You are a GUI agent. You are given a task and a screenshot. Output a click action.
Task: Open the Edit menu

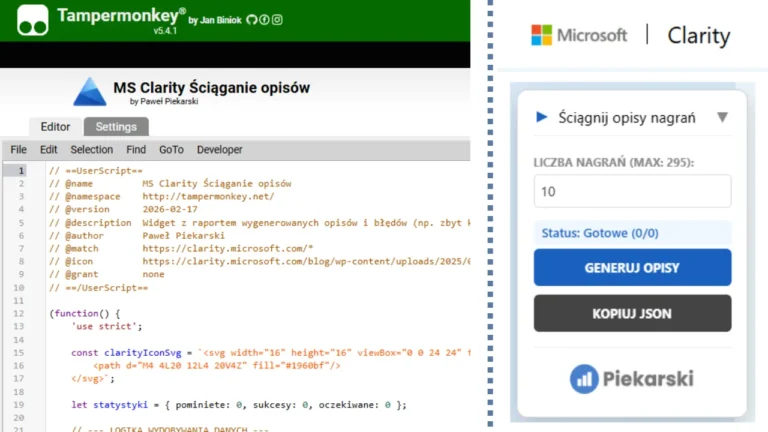point(48,150)
